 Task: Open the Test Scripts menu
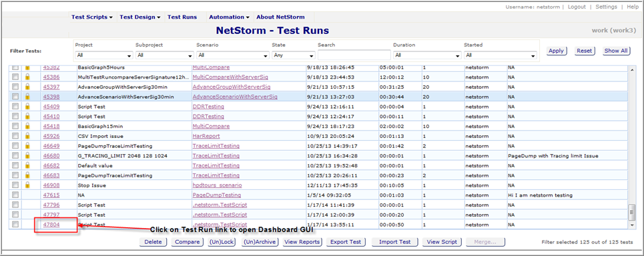click(x=92, y=17)
